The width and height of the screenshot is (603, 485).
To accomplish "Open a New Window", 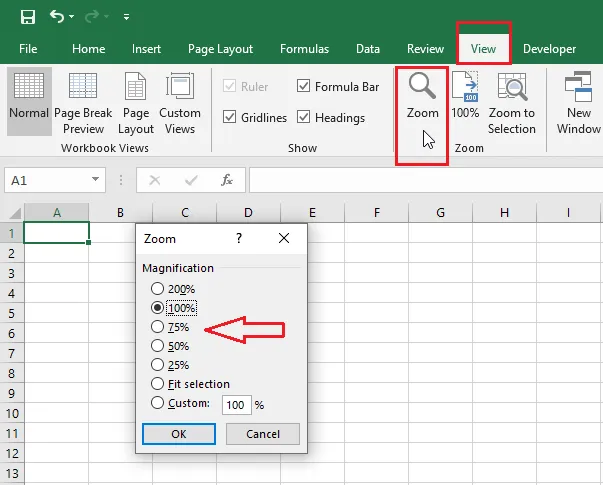I will coord(579,103).
